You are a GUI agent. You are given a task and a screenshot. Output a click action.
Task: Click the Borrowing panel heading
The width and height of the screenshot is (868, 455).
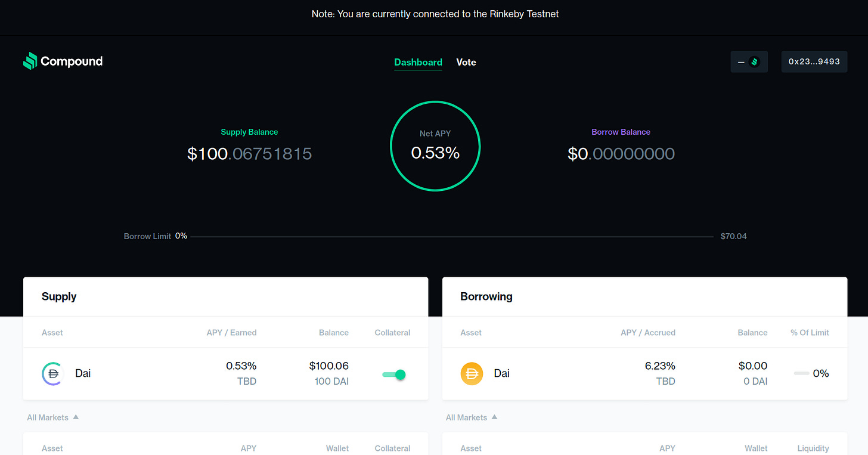click(x=486, y=296)
